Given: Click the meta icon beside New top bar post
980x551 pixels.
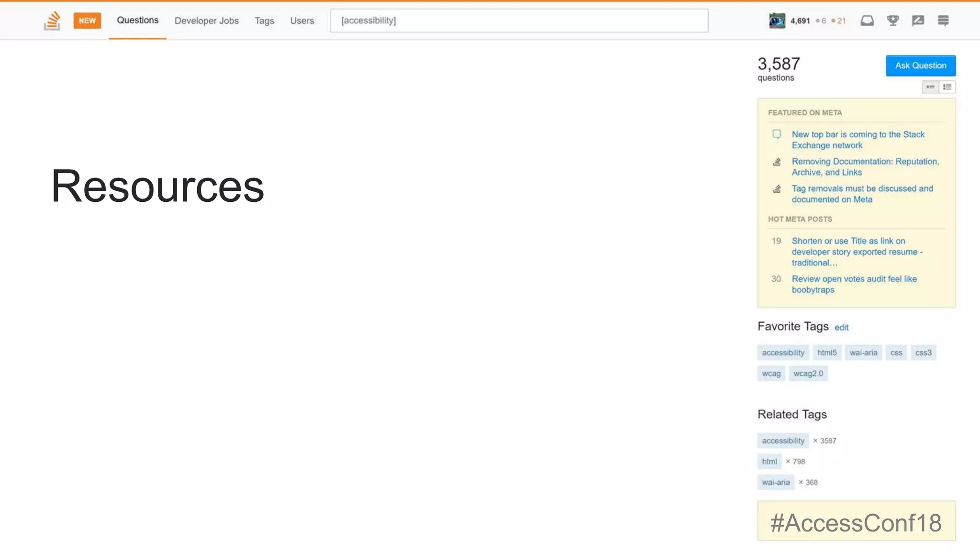Looking at the screenshot, I should coord(777,134).
